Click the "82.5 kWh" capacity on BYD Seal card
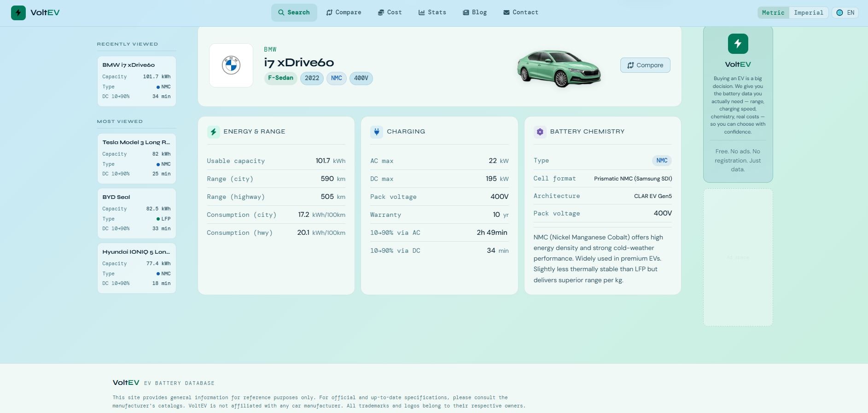 pyautogui.click(x=158, y=209)
